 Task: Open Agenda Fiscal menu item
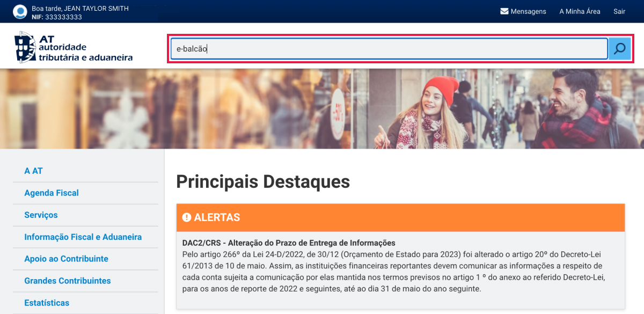coord(52,193)
